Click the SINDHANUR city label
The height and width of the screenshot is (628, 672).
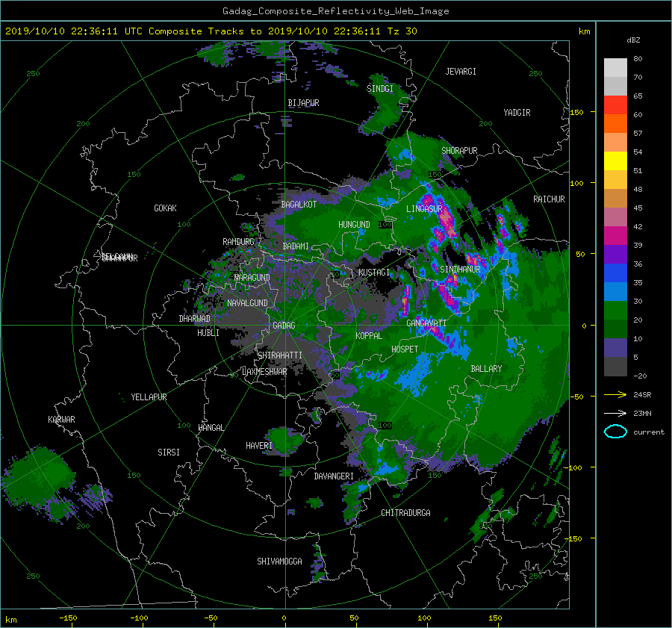[x=460, y=270]
